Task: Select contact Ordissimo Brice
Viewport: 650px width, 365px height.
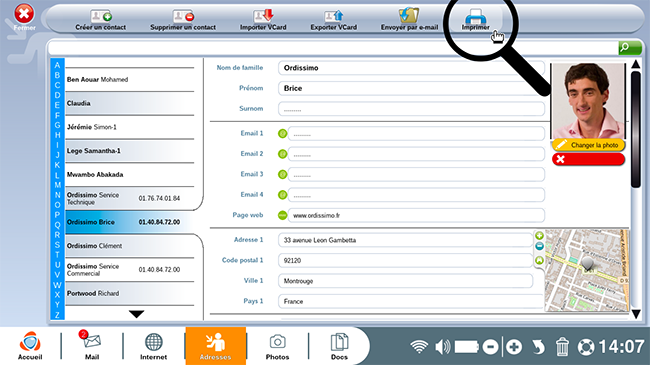Action: click(130, 222)
